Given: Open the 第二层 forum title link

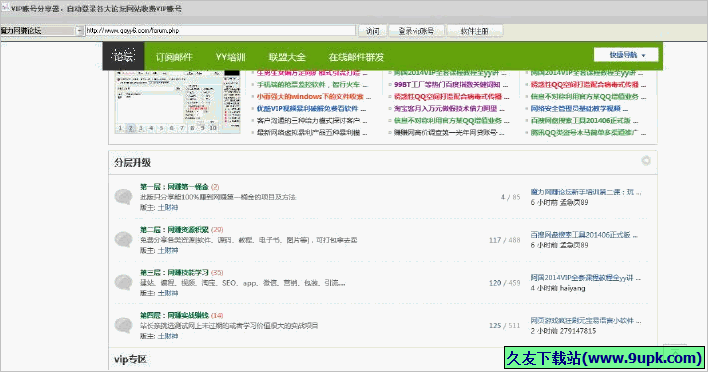Looking at the screenshot, I should coord(174,229).
